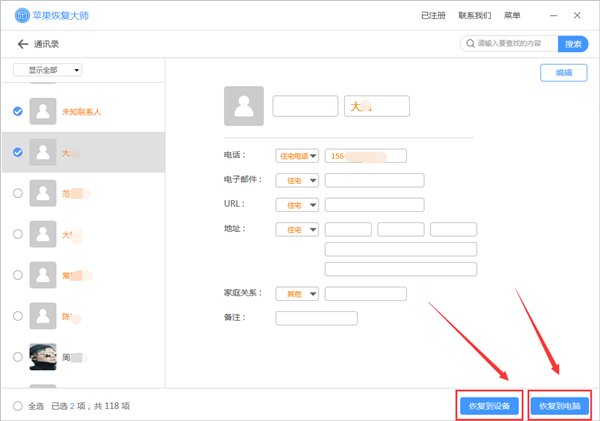Open the 菜单 menu in title bar
Image resolution: width=600 pixels, height=421 pixels.
pyautogui.click(x=512, y=16)
